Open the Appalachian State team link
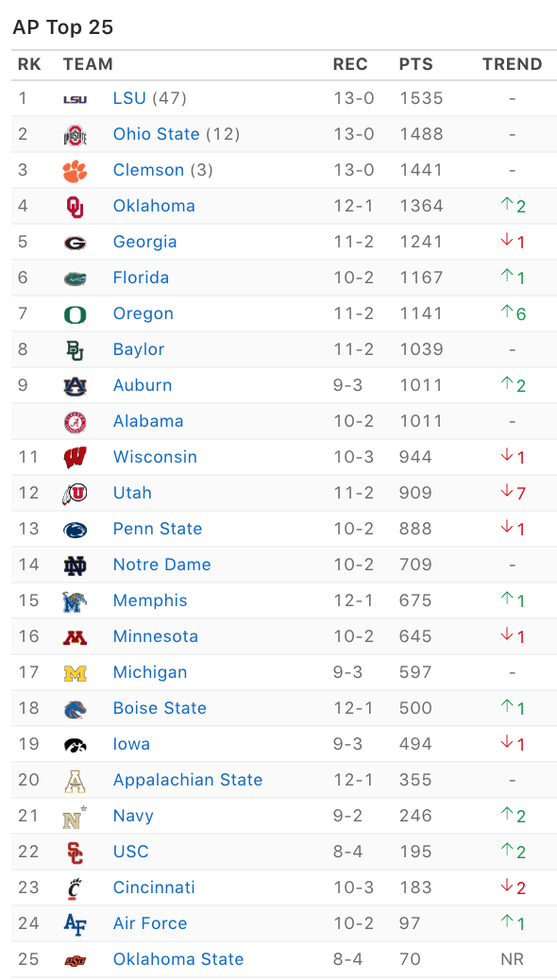557x980 pixels. (188, 780)
